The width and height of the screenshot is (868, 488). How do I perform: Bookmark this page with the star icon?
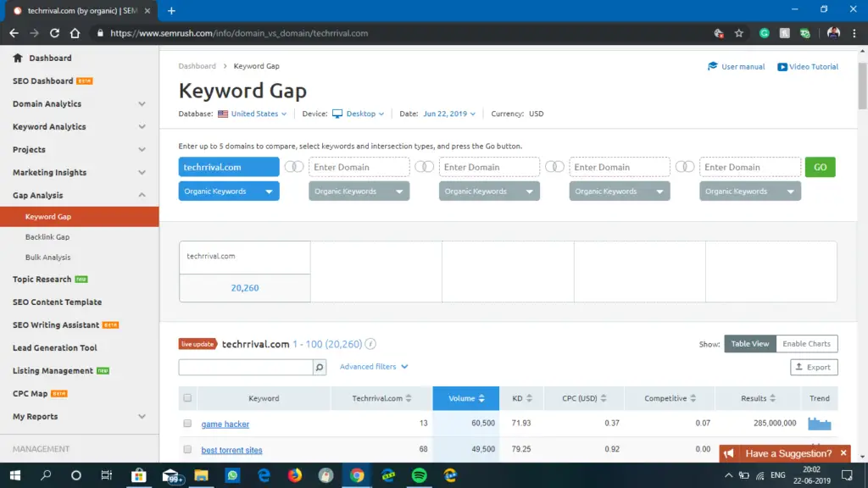tap(739, 33)
